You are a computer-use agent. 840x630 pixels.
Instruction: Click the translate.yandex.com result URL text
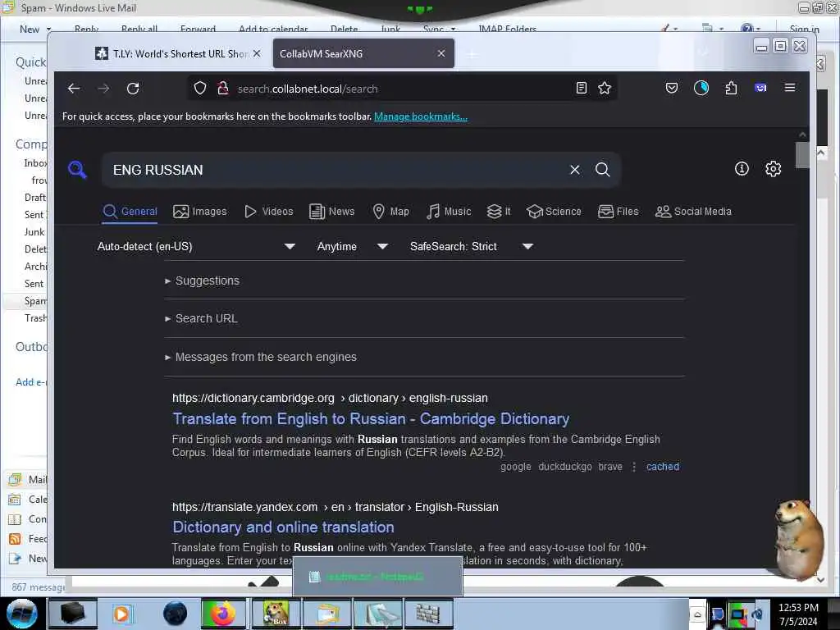coord(336,507)
